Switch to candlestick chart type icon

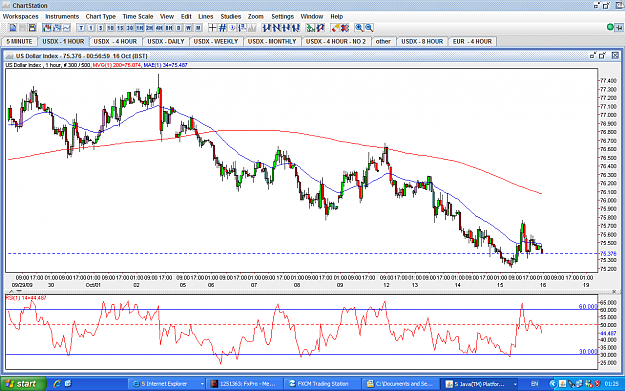pos(47,28)
